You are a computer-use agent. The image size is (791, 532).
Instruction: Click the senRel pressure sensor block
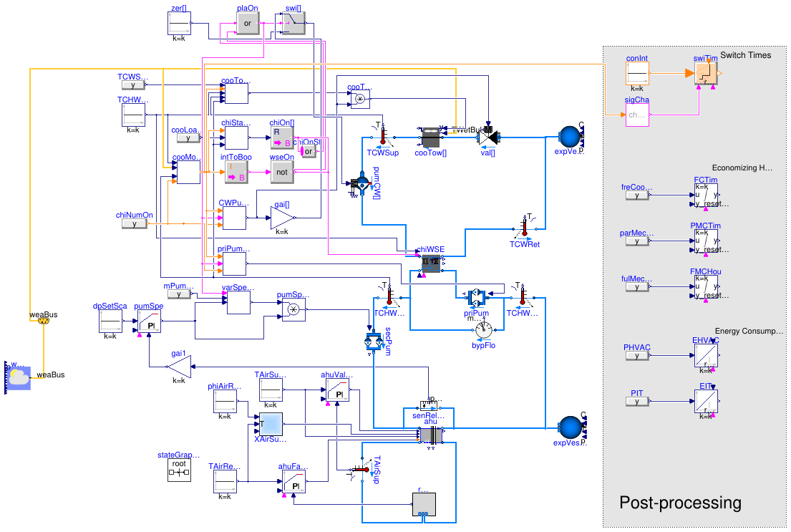[x=430, y=405]
